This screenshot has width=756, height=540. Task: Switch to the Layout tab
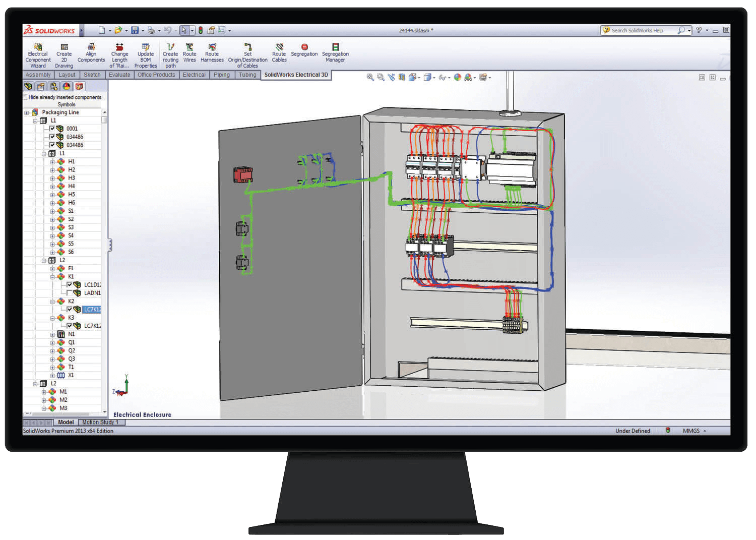coord(67,75)
